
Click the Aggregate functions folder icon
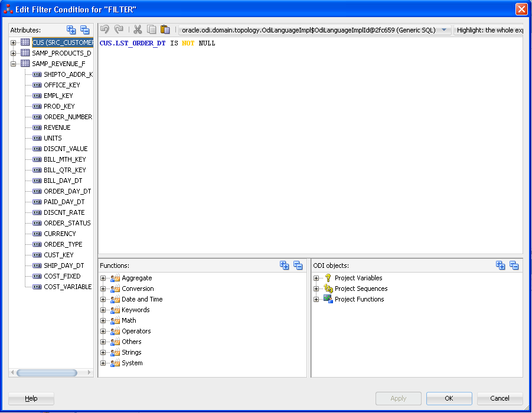click(115, 278)
